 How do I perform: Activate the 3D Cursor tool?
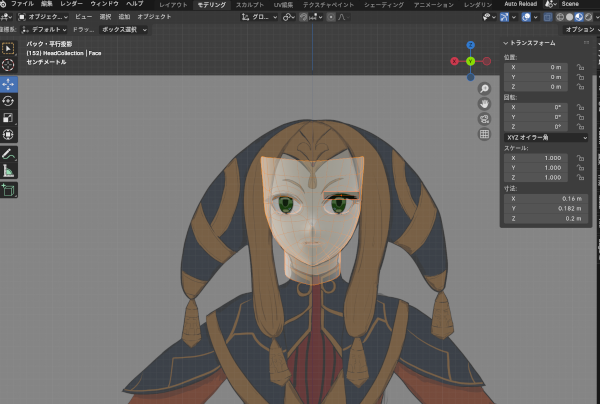coord(8,65)
